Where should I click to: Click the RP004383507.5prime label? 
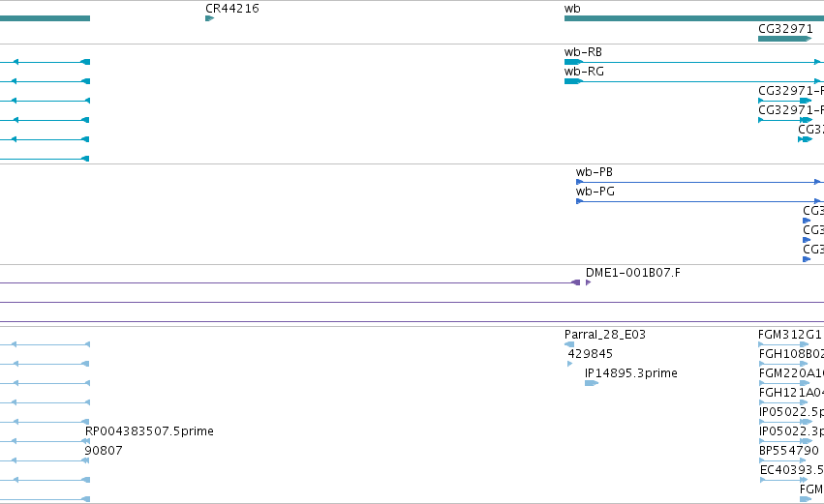(x=149, y=431)
